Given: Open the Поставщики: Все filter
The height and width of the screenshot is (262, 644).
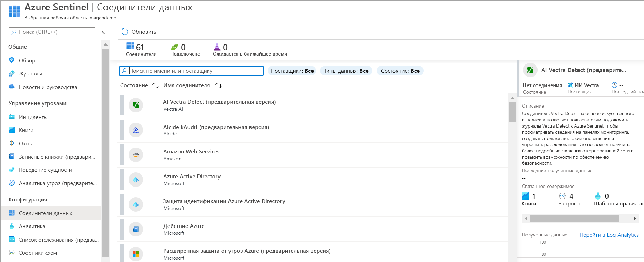Looking at the screenshot, I should [292, 71].
